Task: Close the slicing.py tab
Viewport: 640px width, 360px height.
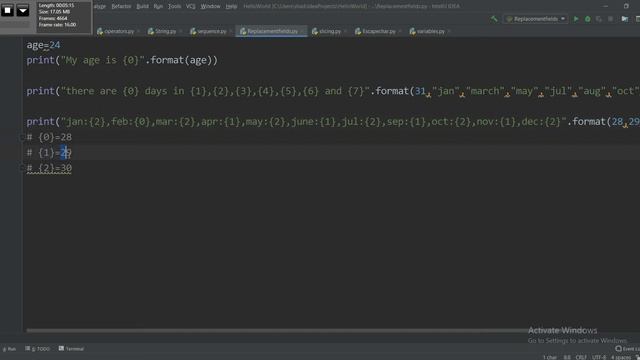Action: 345,31
